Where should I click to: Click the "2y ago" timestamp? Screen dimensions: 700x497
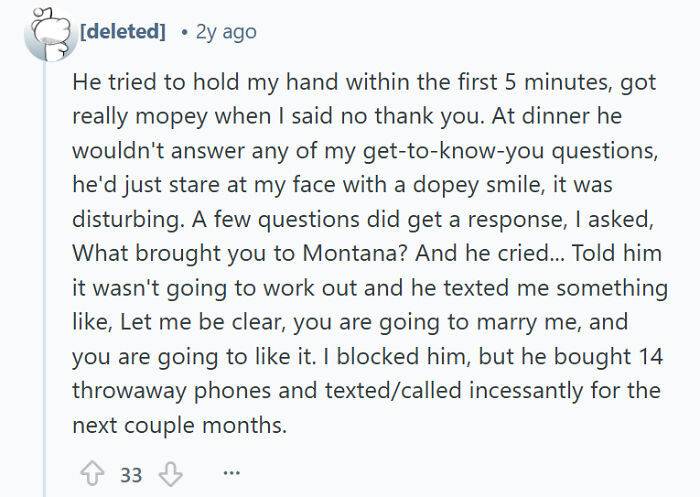[x=224, y=32]
